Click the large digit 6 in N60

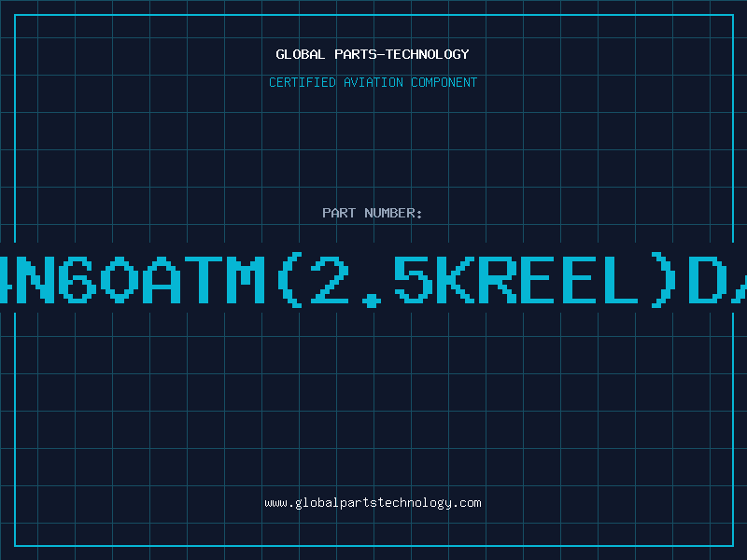click(78, 279)
